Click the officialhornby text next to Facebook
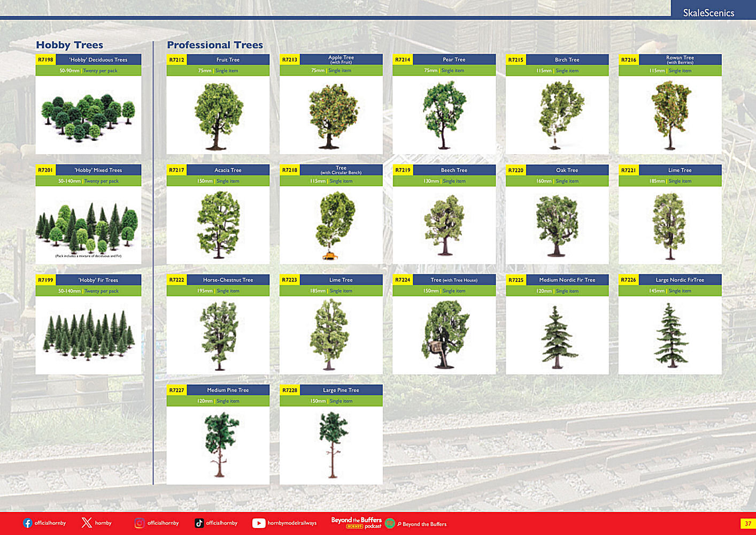This screenshot has width=756, height=535. pyautogui.click(x=50, y=523)
